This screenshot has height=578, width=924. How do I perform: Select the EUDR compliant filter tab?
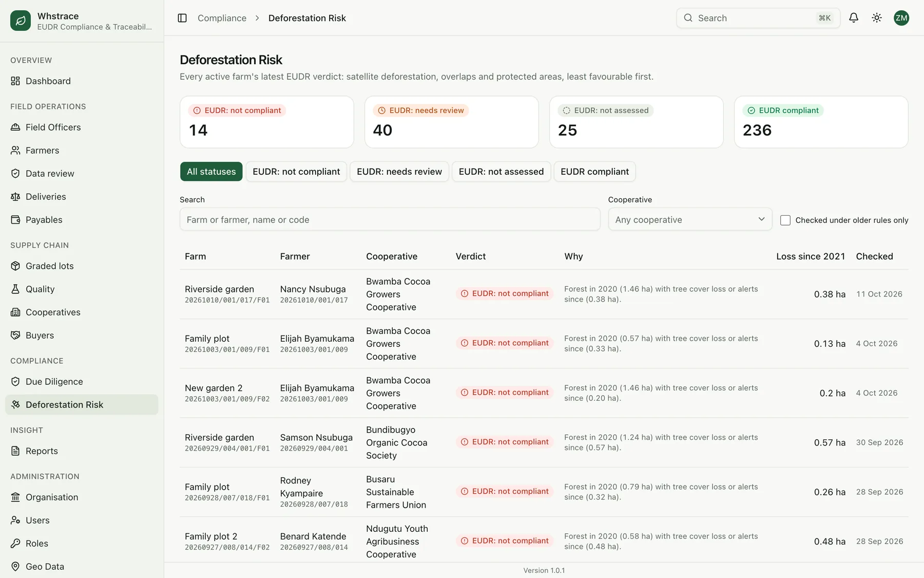pyautogui.click(x=594, y=172)
